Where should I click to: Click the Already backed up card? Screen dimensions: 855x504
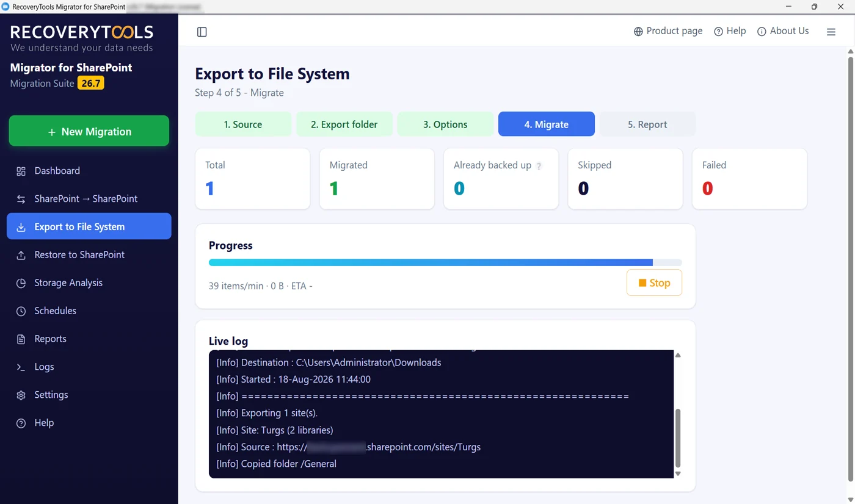(501, 179)
